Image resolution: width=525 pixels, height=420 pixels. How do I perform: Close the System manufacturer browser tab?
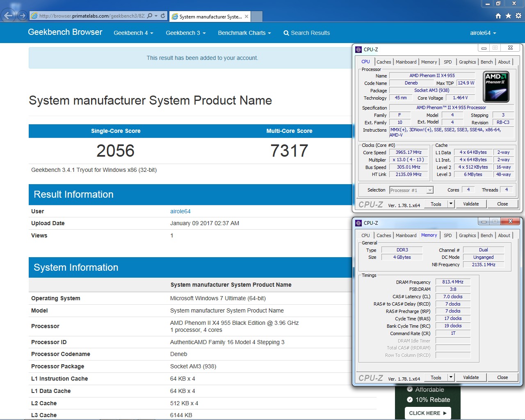tap(247, 16)
